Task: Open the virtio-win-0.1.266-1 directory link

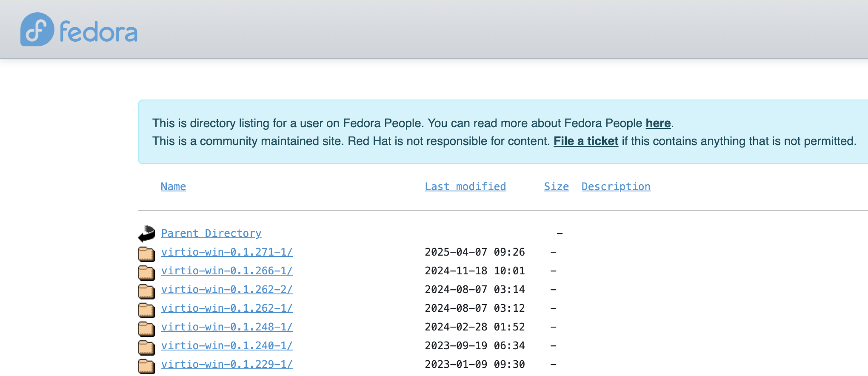Action: 227,271
